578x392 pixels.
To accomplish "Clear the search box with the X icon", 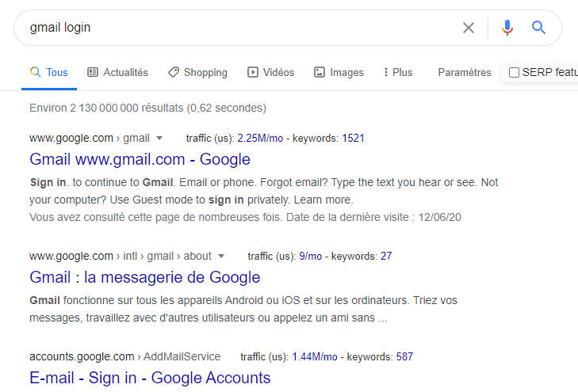I will click(469, 28).
